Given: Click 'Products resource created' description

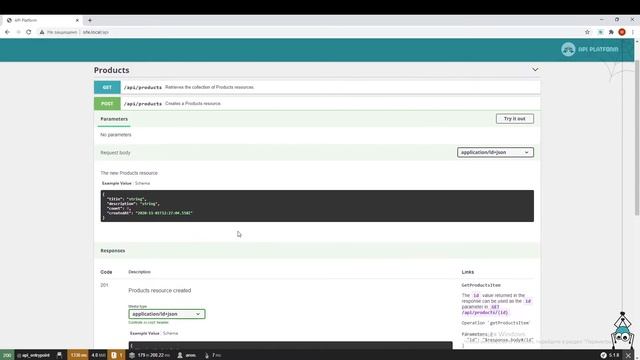Looking at the screenshot, I should [160, 291].
